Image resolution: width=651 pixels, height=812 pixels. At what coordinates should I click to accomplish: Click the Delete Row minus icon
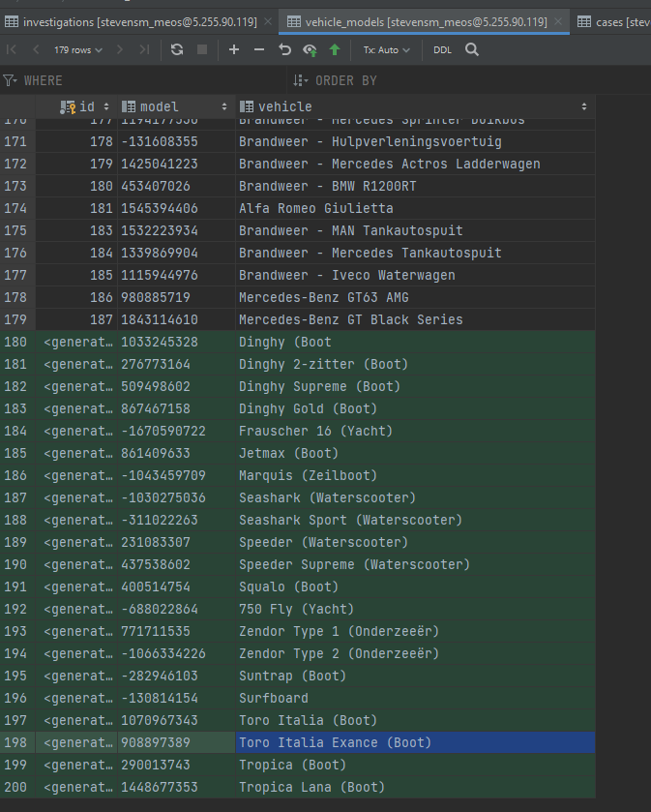click(x=259, y=49)
